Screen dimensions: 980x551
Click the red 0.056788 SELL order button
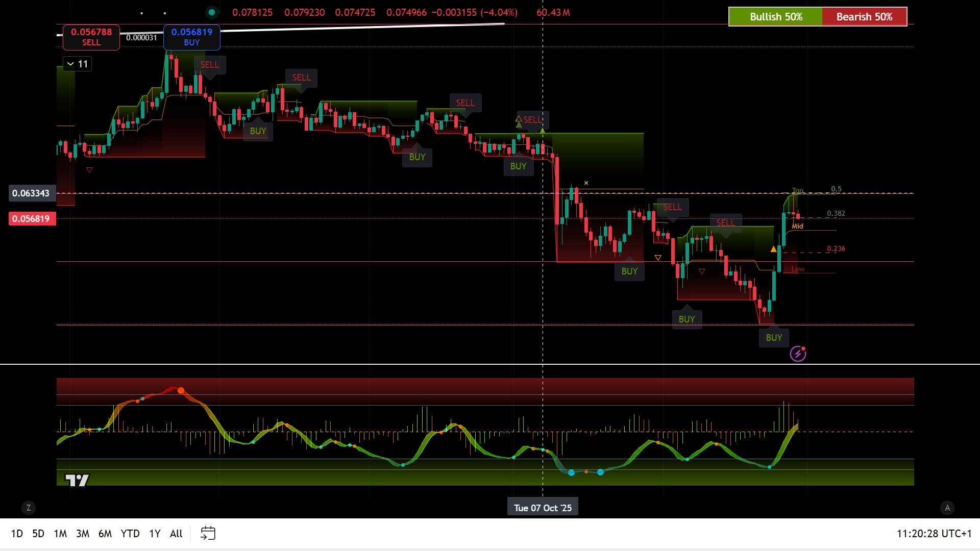pyautogui.click(x=91, y=37)
